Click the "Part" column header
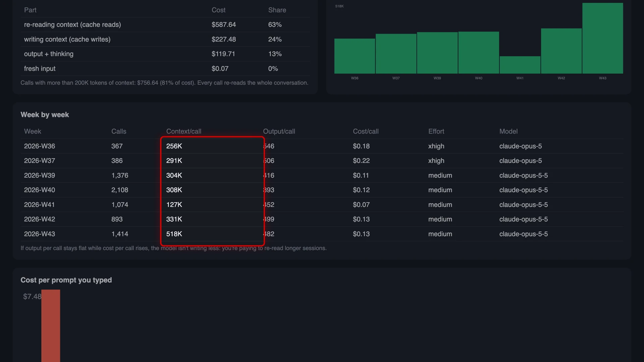Image resolution: width=644 pixels, height=362 pixels. click(30, 10)
